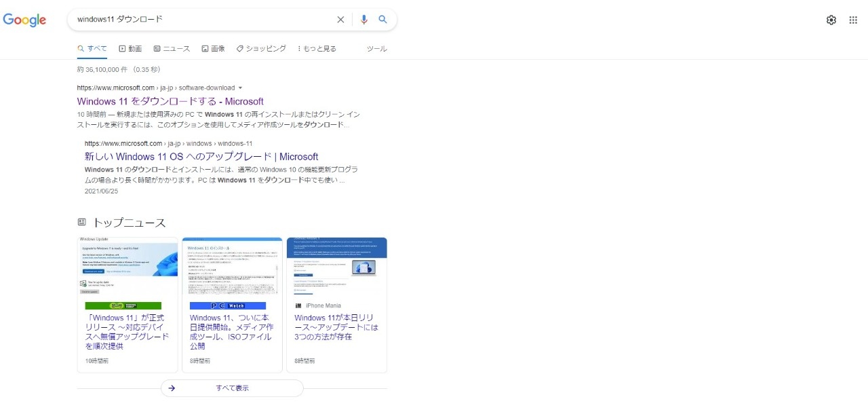Switch to the 画像 tab
This screenshot has height=412, width=868.
pos(213,49)
